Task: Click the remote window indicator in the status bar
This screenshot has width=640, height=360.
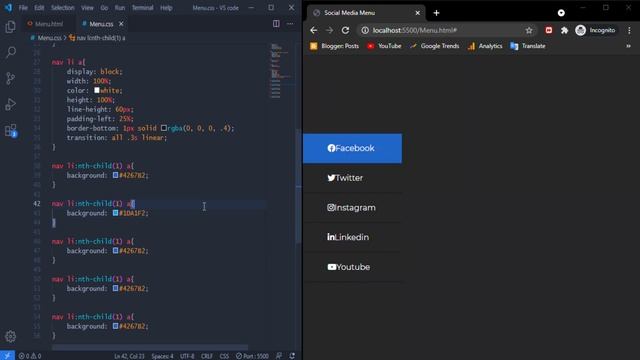Action: (x=7, y=356)
